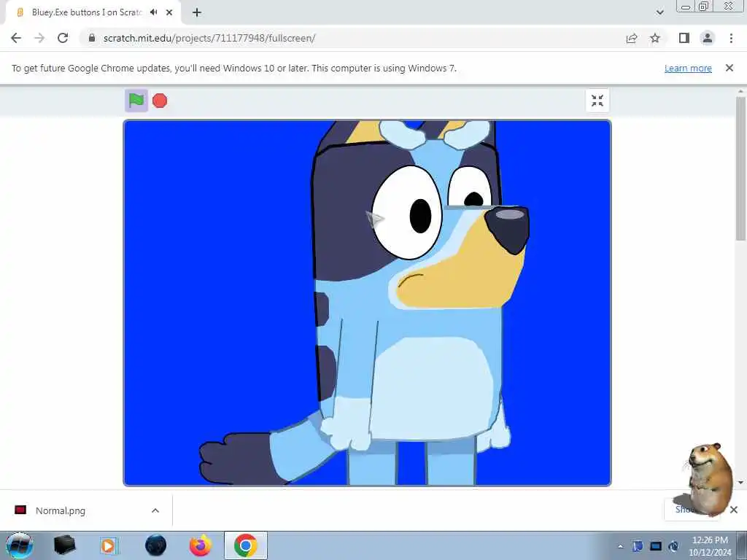Open Chrome side panel

[x=684, y=38]
